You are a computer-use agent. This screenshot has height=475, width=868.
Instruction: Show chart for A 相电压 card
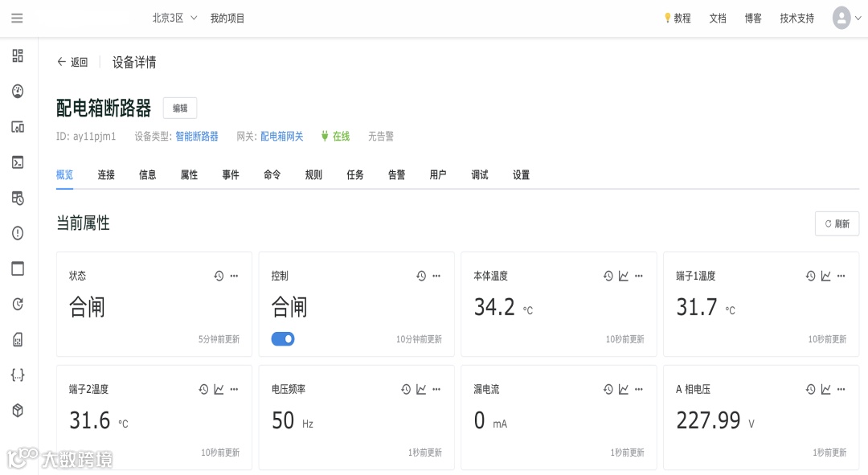[x=825, y=389]
